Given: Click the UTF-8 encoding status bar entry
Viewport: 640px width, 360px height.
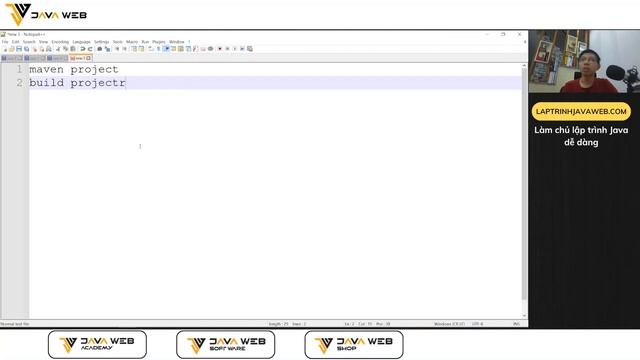Looking at the screenshot, I should 478,324.
